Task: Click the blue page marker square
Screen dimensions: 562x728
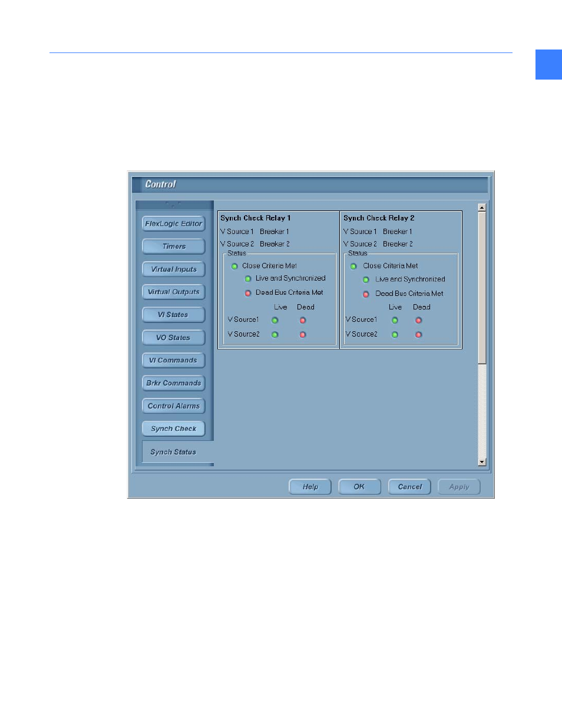Action: click(x=548, y=64)
